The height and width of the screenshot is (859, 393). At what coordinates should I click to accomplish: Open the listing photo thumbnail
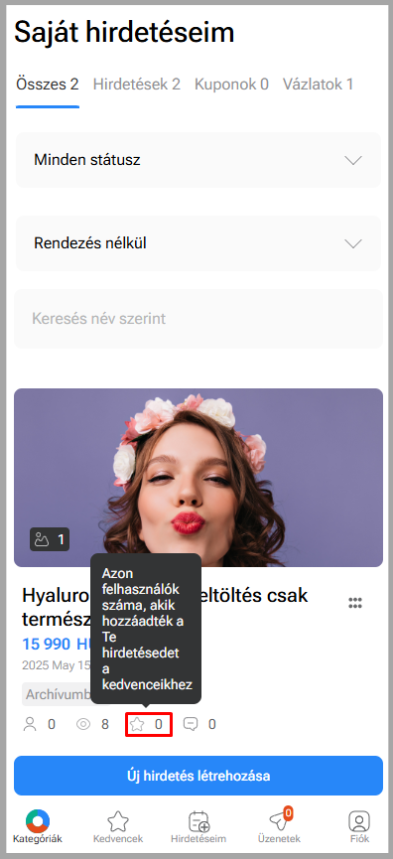(x=198, y=477)
